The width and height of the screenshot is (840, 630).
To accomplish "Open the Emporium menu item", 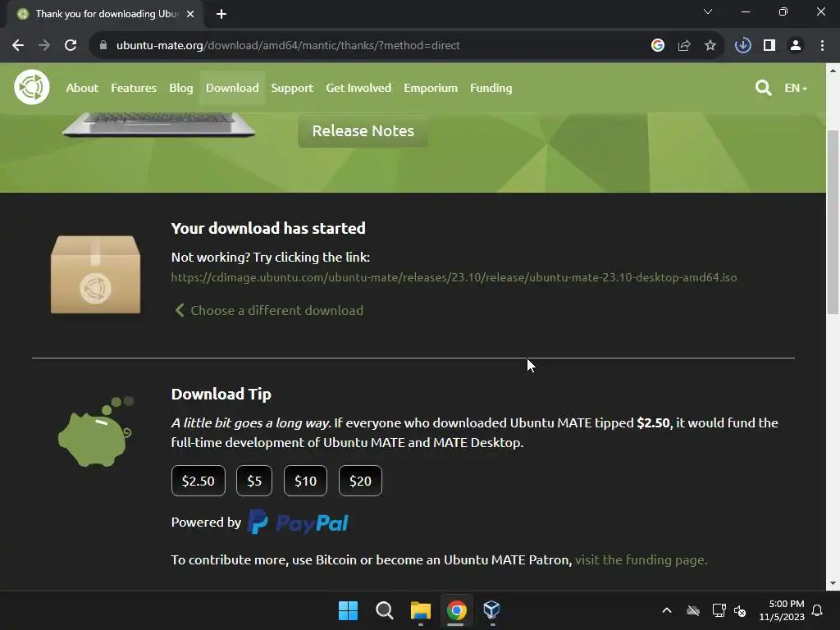I will point(431,88).
